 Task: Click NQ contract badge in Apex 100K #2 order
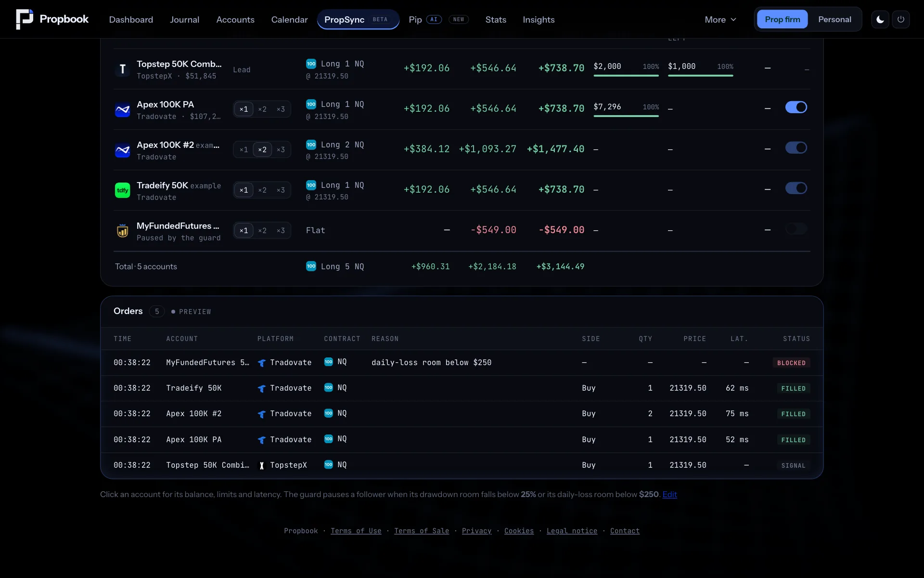pos(329,413)
